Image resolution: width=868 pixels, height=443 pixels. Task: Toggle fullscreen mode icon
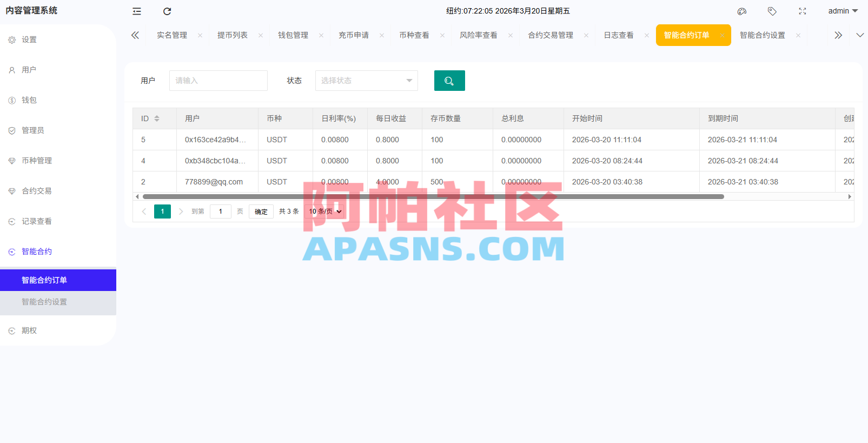[803, 11]
